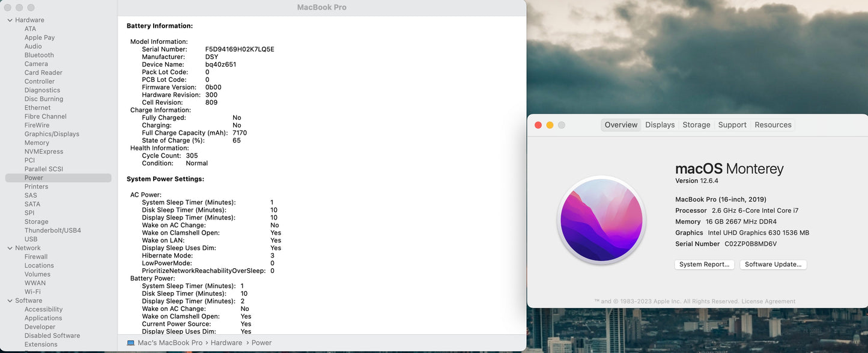Viewport: 868px width, 353px height.
Task: Open Applications under Software section
Action: pyautogui.click(x=43, y=318)
